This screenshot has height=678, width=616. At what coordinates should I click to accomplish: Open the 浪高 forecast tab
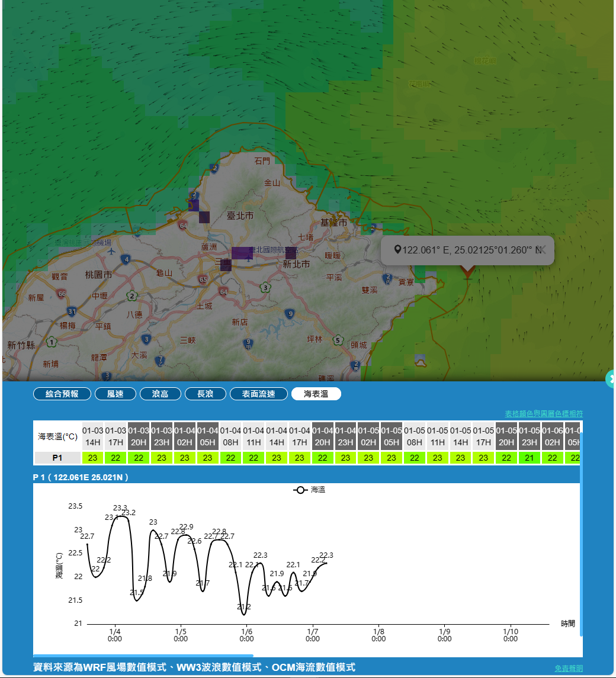coord(161,394)
